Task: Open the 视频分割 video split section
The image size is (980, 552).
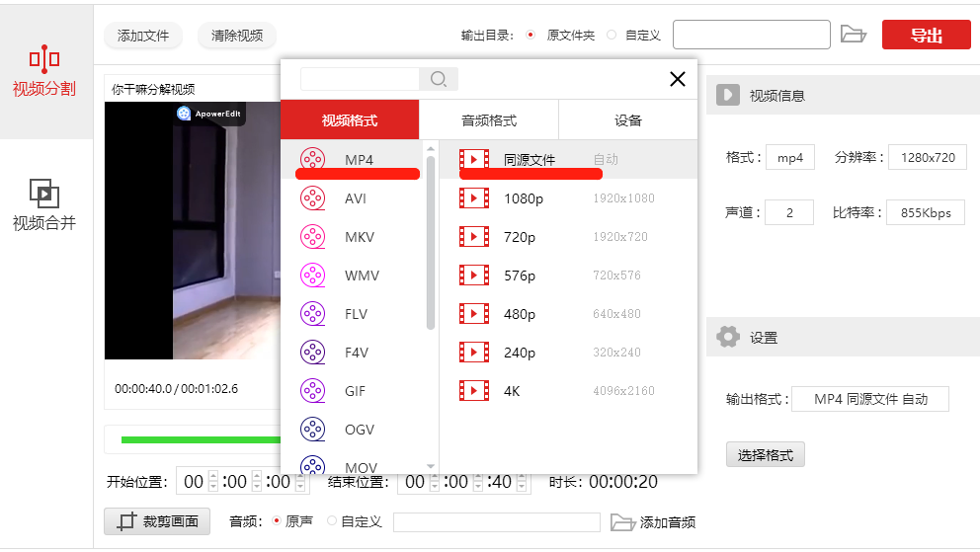Action: point(44,72)
